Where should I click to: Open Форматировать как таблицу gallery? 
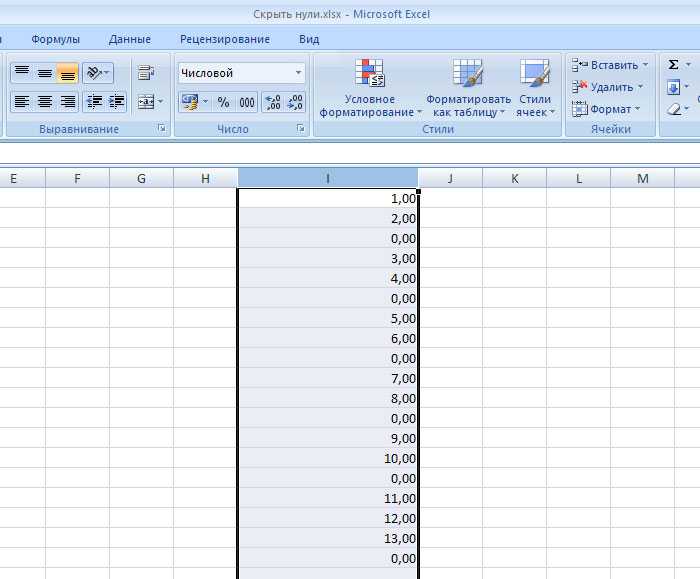468,88
